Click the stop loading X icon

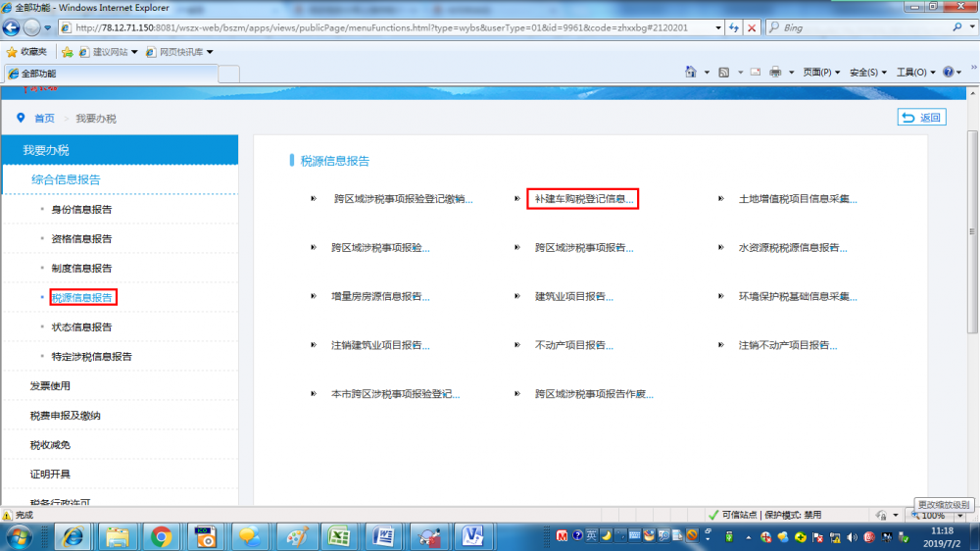[x=752, y=28]
